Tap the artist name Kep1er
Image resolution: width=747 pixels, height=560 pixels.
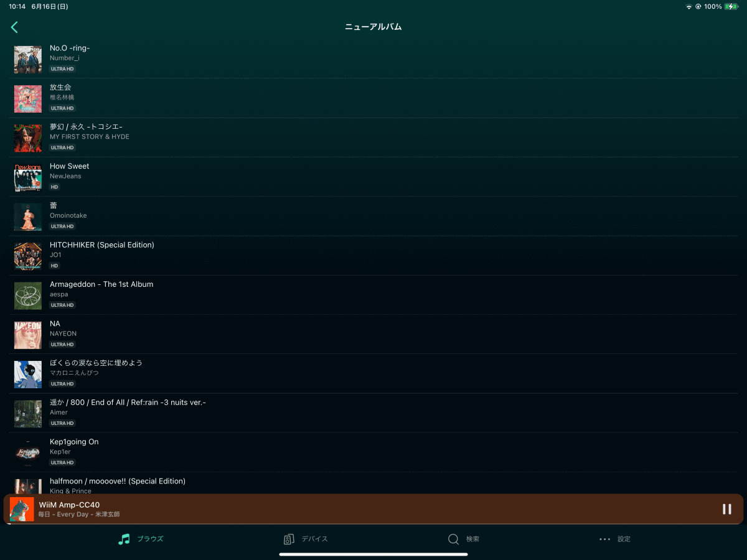click(60, 452)
